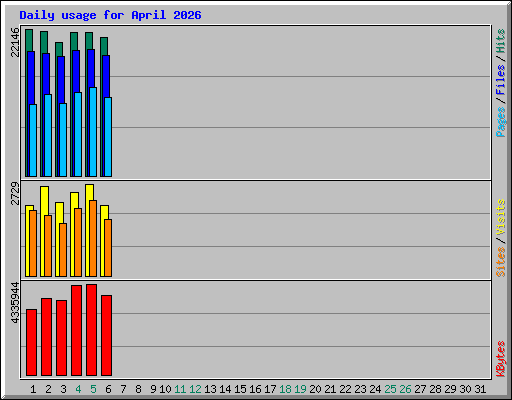Click the green day 19 axis label
This screenshot has height=400, width=512.
pos(300,389)
